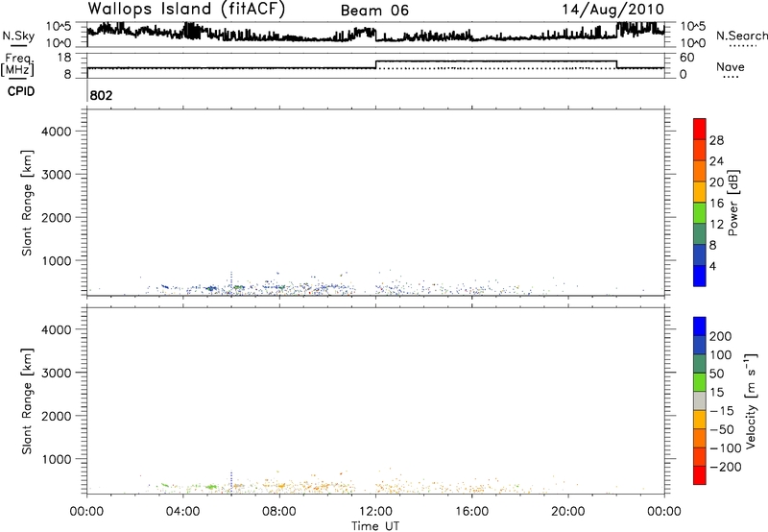Select the 'Beam 06' label

[x=374, y=11]
